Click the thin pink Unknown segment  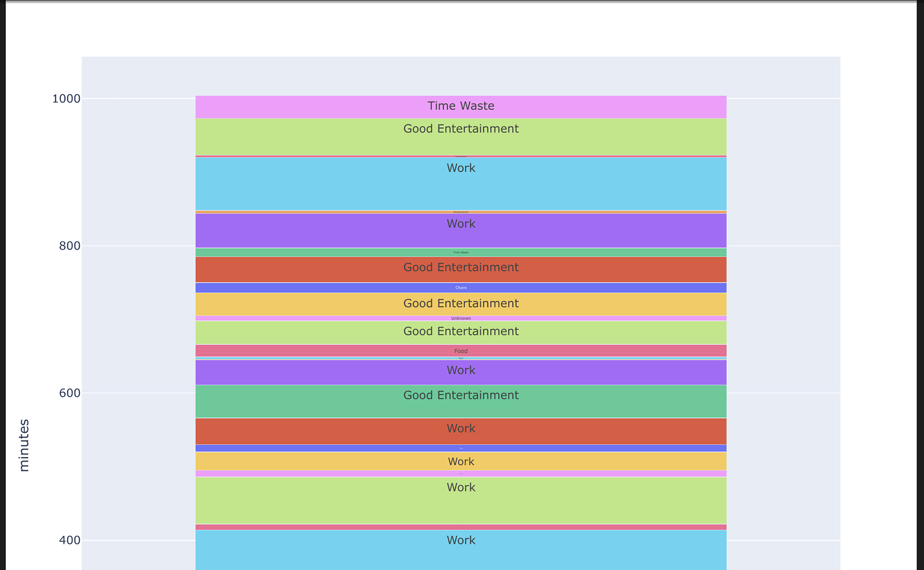(x=461, y=318)
